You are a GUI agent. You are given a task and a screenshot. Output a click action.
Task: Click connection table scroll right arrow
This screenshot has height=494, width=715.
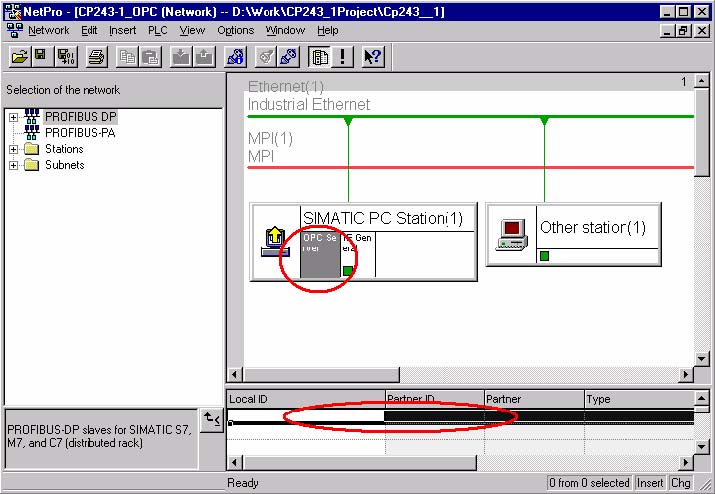686,463
